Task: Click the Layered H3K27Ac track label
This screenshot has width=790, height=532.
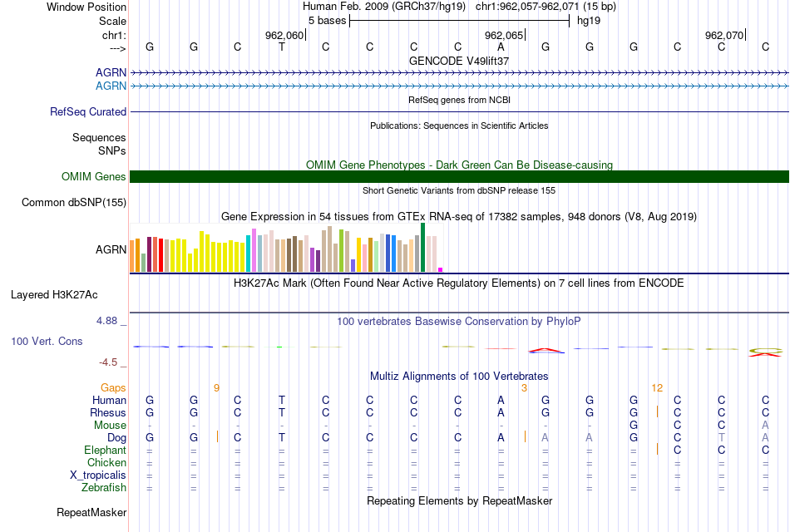Action: [54, 295]
